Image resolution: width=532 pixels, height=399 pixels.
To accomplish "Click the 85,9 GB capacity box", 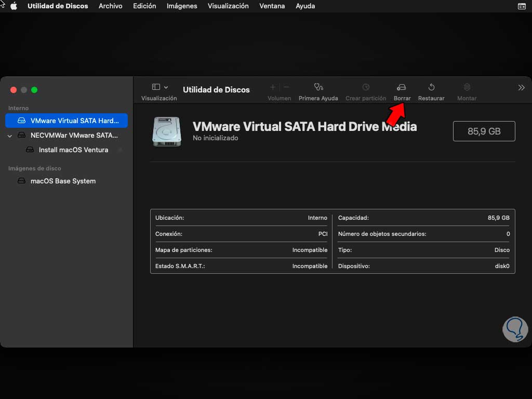I will click(484, 131).
